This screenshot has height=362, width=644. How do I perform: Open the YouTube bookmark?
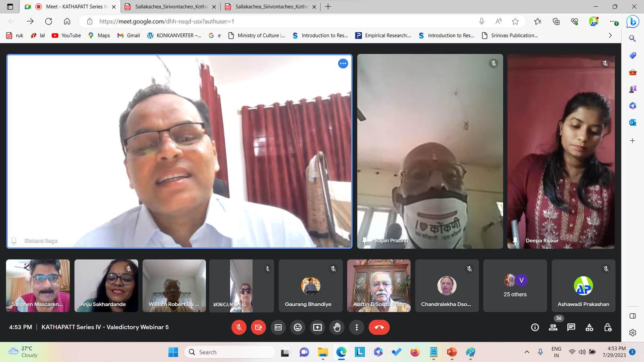pos(66,35)
